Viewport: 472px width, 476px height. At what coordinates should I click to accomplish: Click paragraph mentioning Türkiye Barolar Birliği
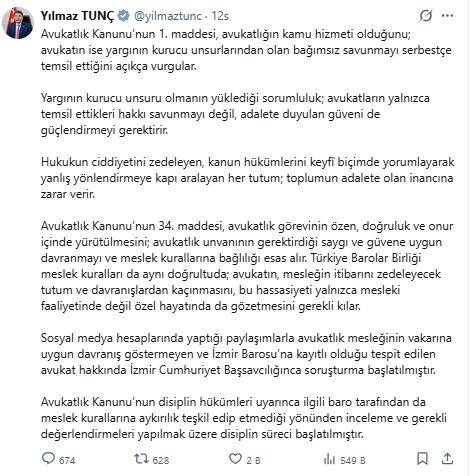pyautogui.click(x=247, y=266)
